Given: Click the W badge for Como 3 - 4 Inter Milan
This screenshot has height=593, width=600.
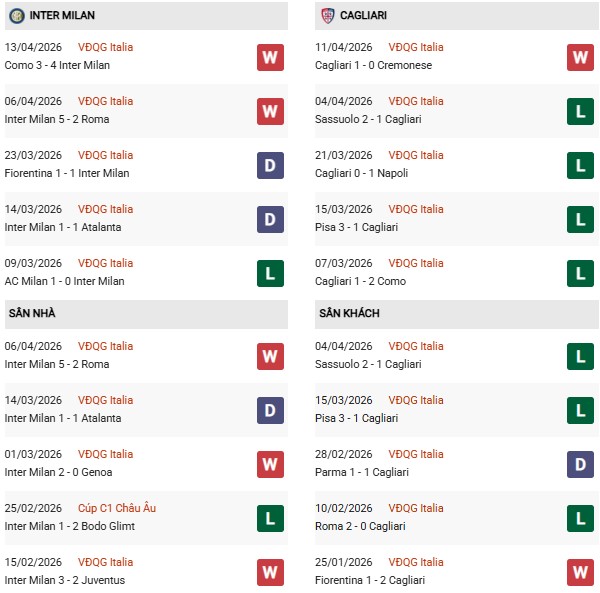Looking at the screenshot, I should coord(270,57).
